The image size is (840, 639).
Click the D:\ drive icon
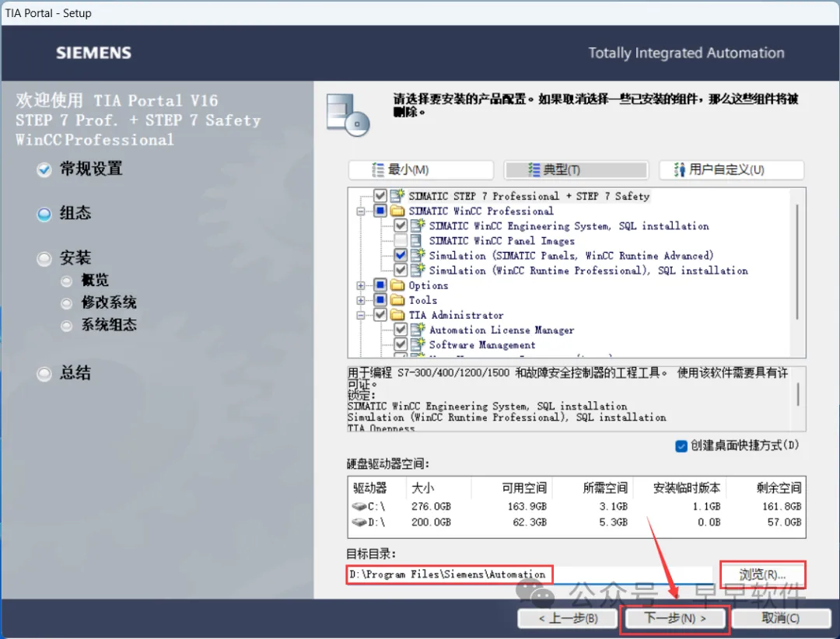[x=359, y=522]
